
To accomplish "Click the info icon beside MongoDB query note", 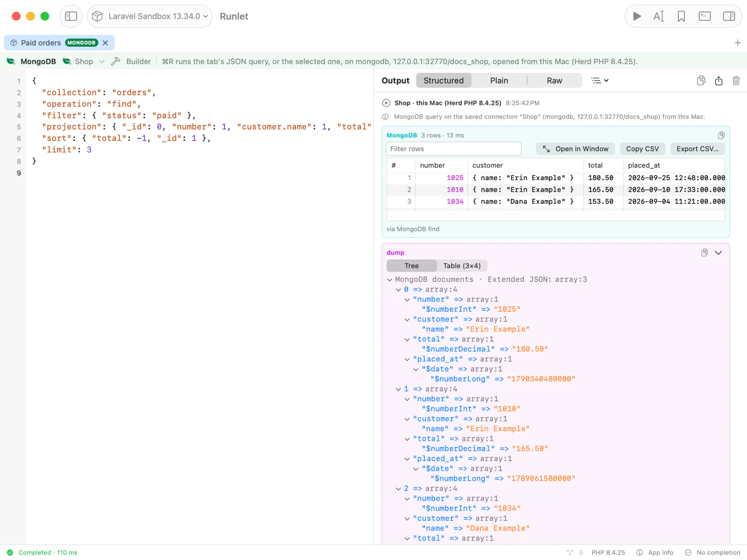I will pyautogui.click(x=386, y=117).
